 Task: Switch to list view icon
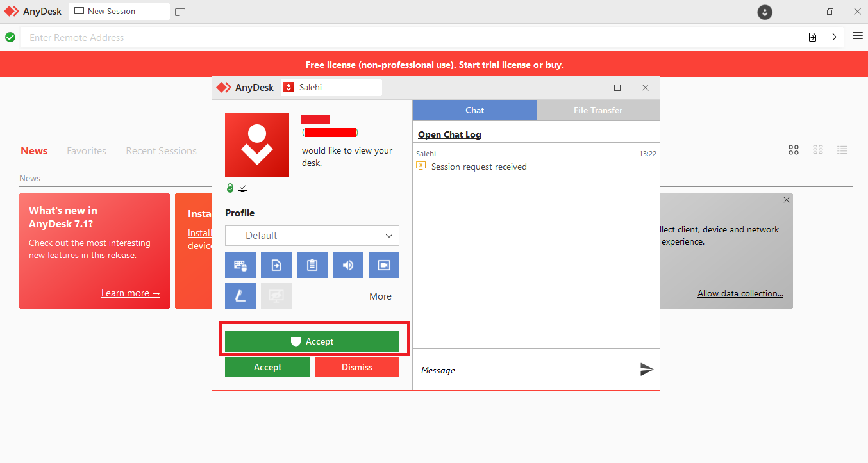pos(842,150)
